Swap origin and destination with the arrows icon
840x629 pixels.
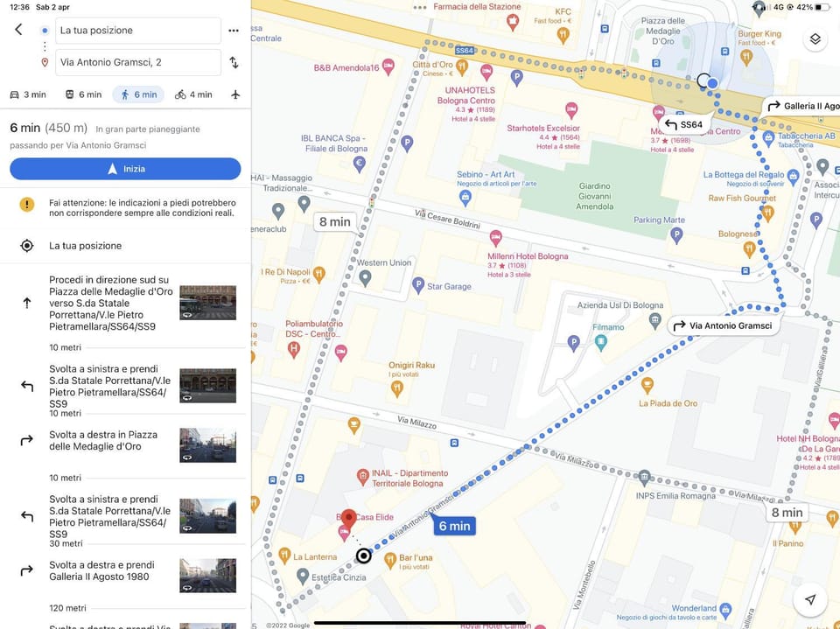[x=234, y=62]
